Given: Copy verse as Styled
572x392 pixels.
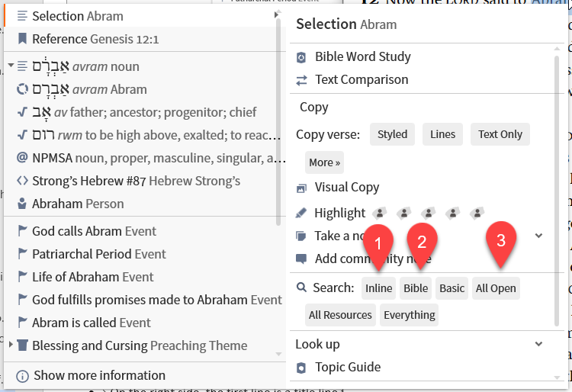Looking at the screenshot, I should coord(392,134).
